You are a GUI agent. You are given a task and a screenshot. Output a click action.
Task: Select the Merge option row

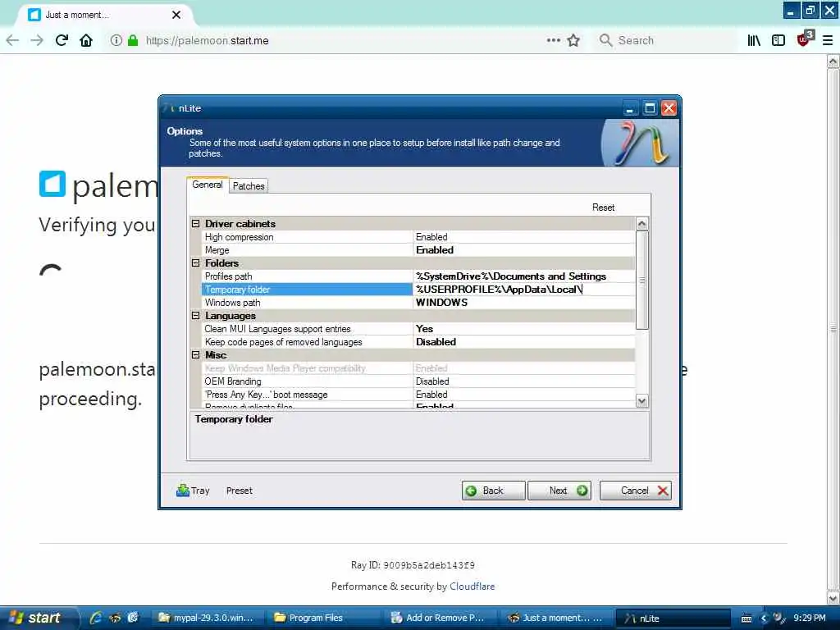point(418,250)
